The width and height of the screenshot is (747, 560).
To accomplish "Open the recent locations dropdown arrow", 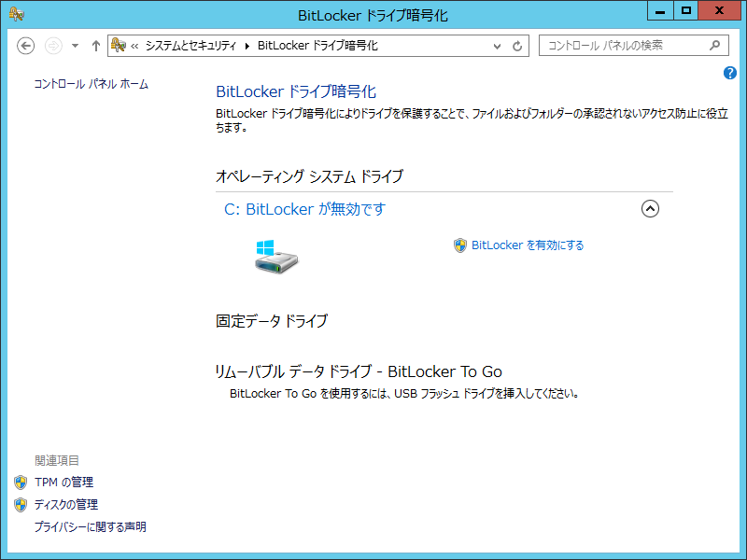I will 75,46.
